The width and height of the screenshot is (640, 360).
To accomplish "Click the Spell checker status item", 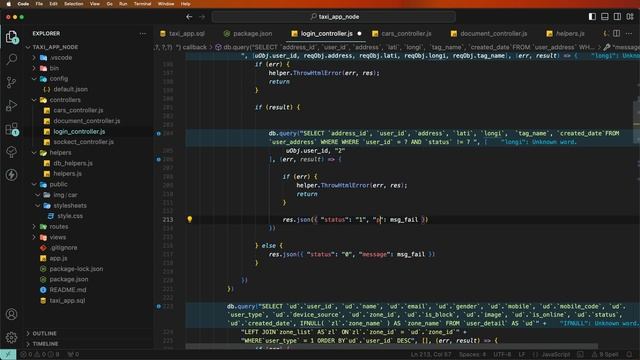I will pos(605,354).
